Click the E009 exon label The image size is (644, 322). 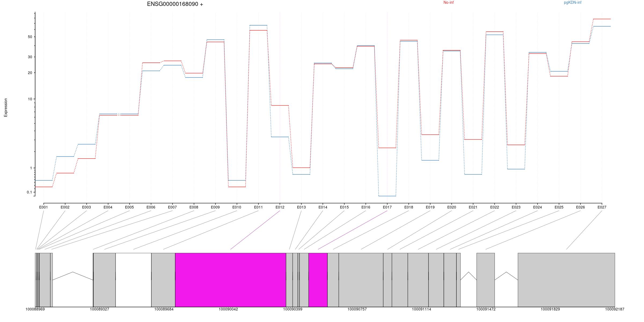[215, 207]
